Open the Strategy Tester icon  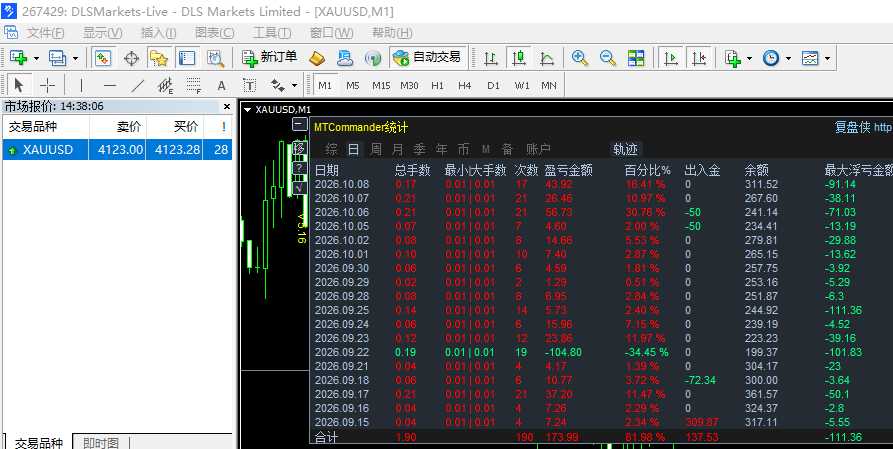click(216, 58)
